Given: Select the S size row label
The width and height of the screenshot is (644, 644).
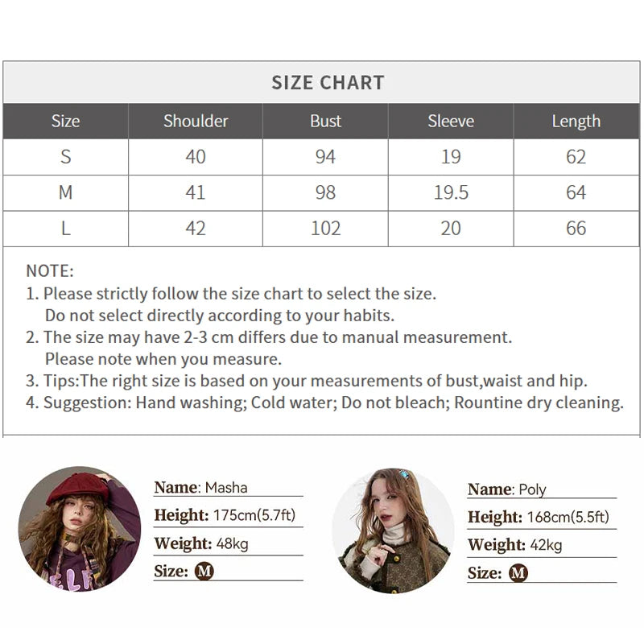Looking at the screenshot, I should [66, 157].
